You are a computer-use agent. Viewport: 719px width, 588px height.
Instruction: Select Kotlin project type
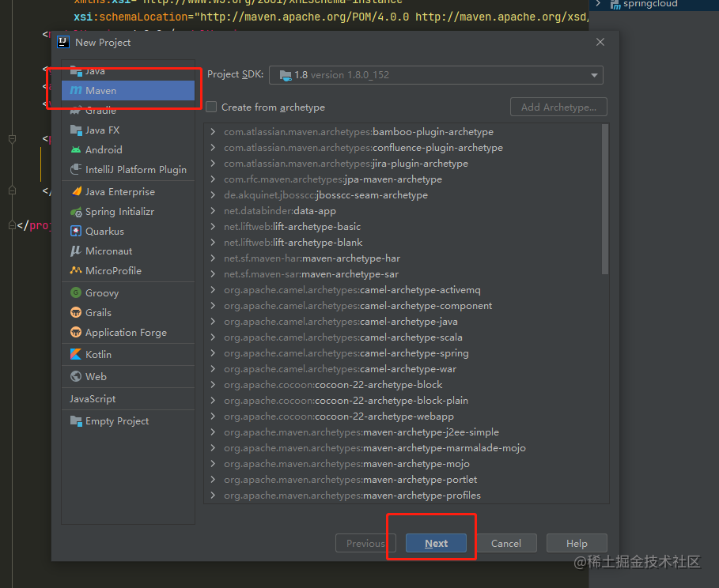tap(128, 354)
